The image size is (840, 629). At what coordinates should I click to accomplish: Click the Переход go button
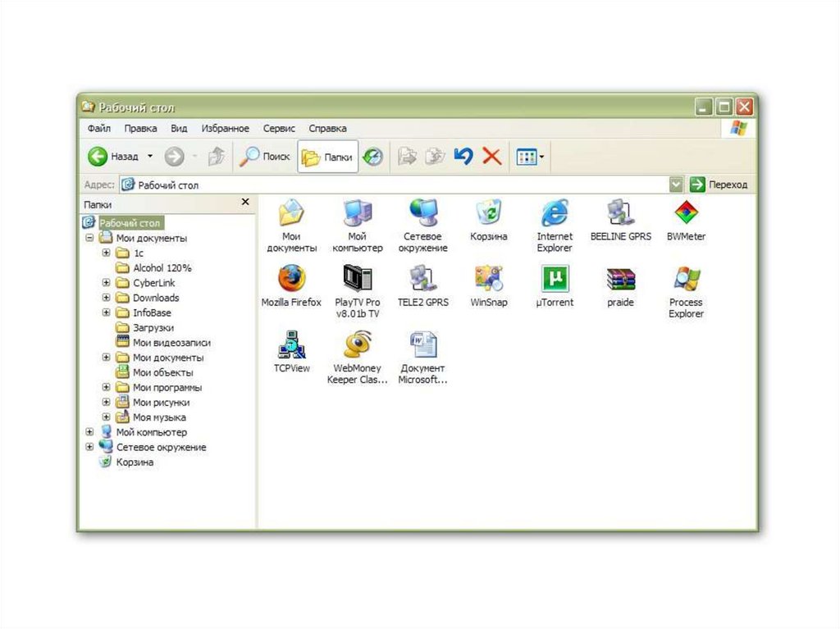(x=719, y=185)
